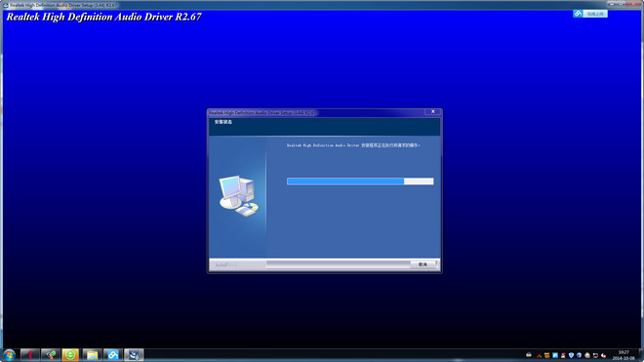Open the red number one taskbar app

(x=29, y=355)
